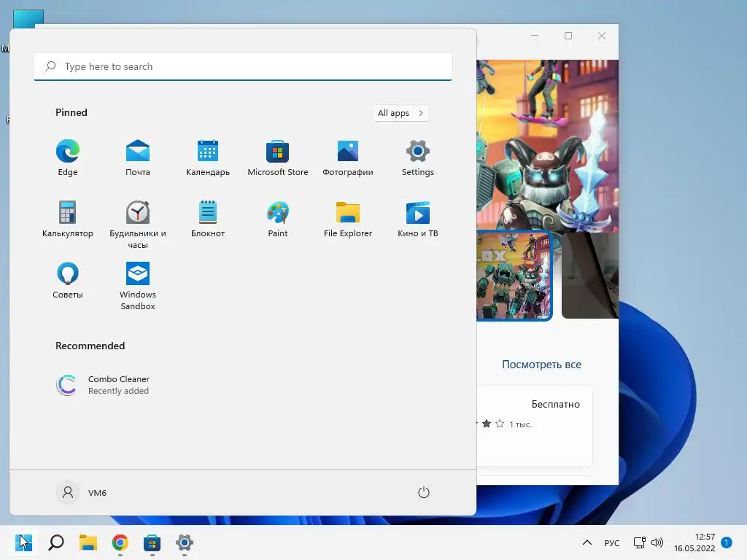Image resolution: width=747 pixels, height=560 pixels.
Task: Focus the Type here to search field
Action: pos(243,66)
